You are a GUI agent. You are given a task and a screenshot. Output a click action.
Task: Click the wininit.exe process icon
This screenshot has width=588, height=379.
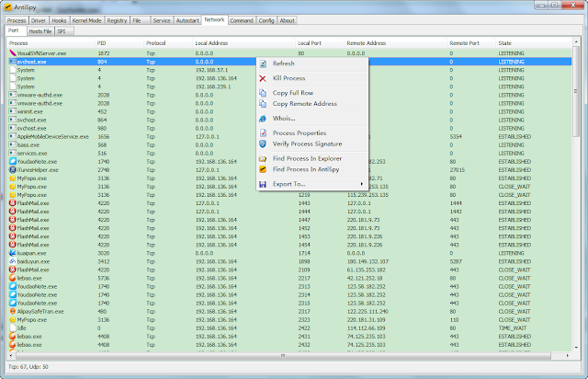click(x=13, y=111)
